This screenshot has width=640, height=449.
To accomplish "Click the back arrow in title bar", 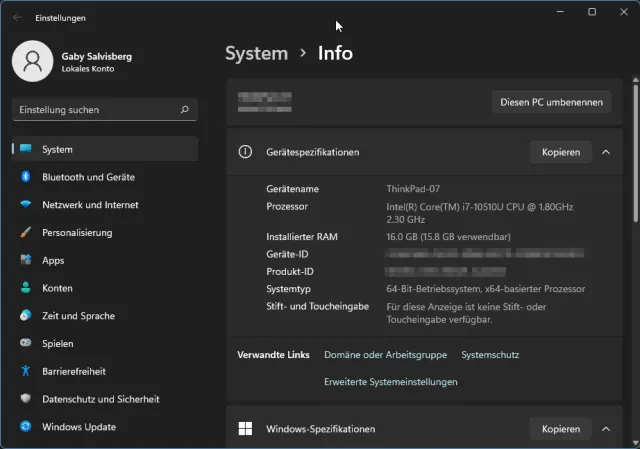I will (x=17, y=17).
